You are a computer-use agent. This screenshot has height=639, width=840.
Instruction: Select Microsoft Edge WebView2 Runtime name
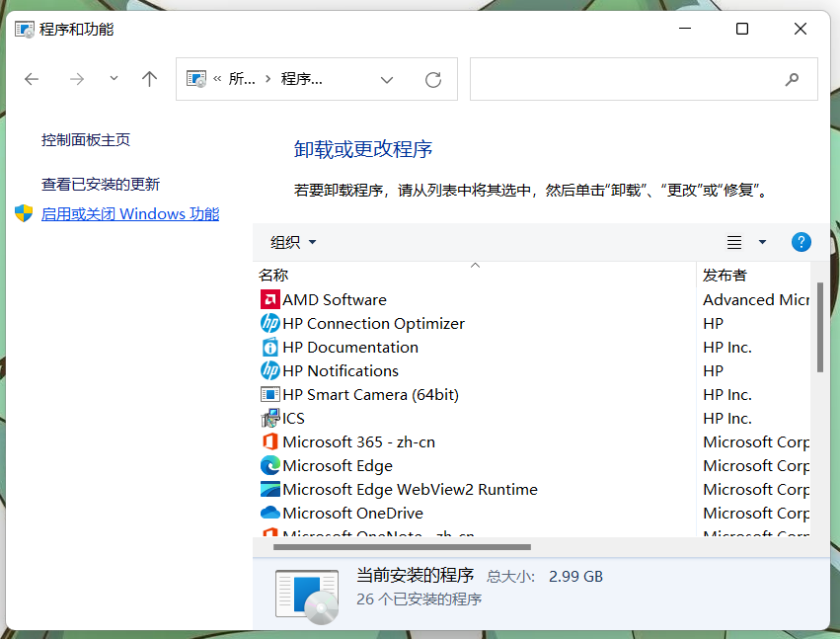point(410,489)
